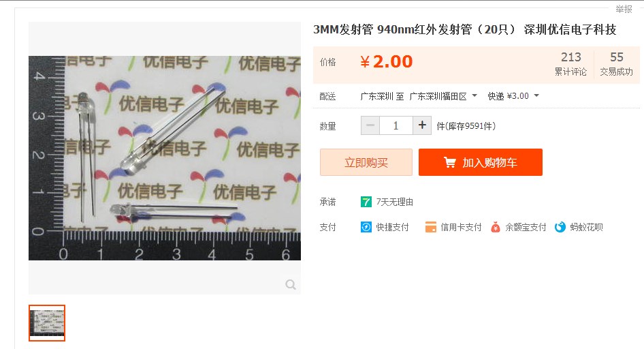The image size is (644, 349).
Task: Decrease quantity with the minus button
Action: [370, 125]
